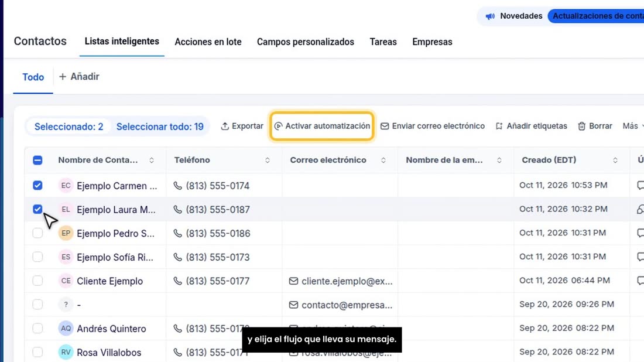Check the Cliente Ejemplo row checkbox
644x362 pixels.
click(x=37, y=281)
